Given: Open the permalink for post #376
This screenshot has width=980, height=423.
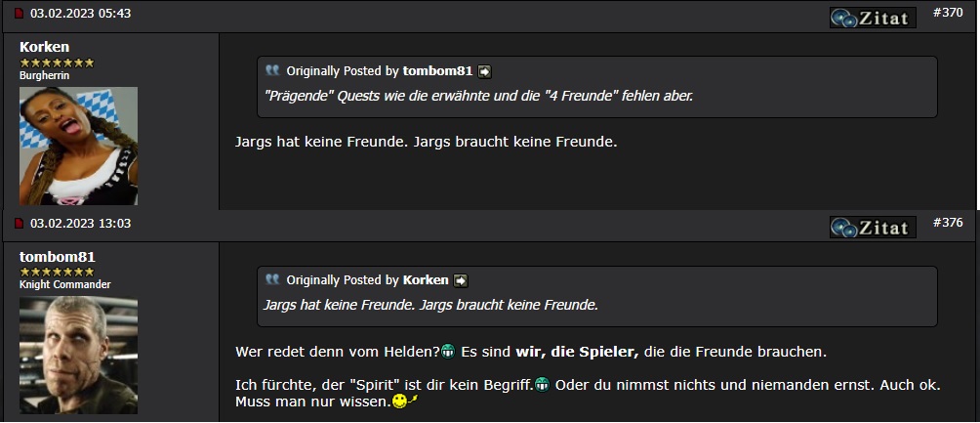Looking at the screenshot, I should [x=947, y=223].
